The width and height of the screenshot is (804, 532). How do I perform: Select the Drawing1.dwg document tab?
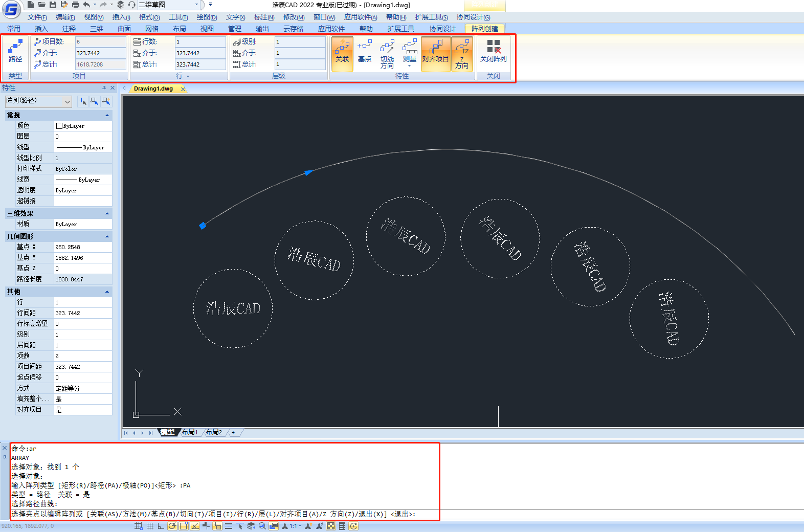153,88
